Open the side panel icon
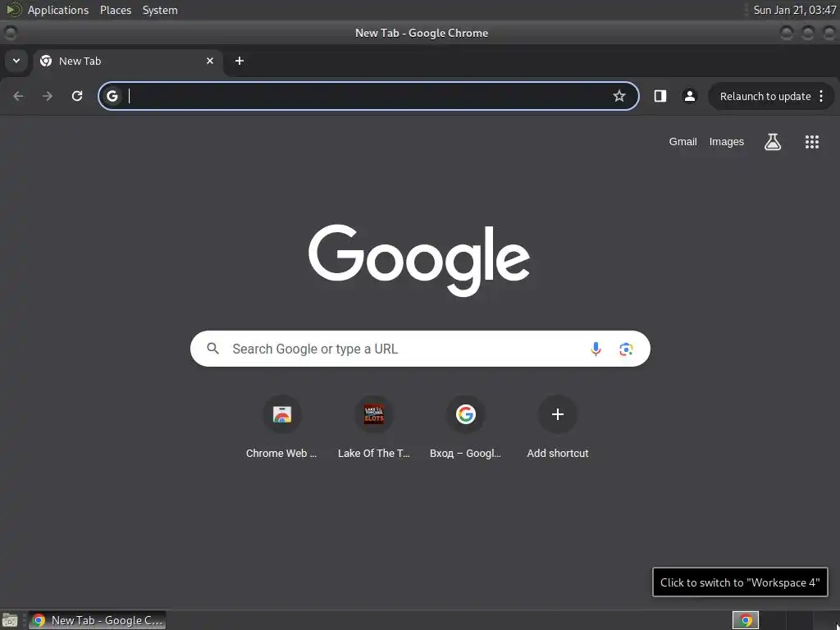The width and height of the screenshot is (840, 630). (660, 96)
